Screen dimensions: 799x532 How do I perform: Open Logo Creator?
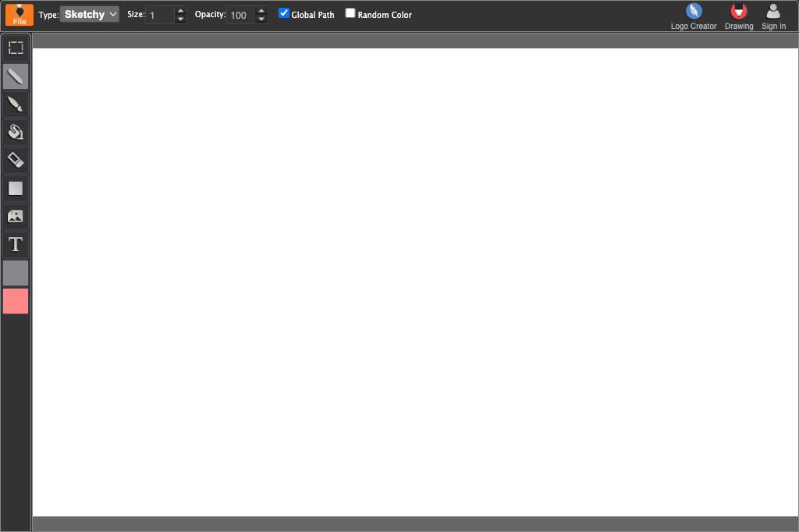694,16
